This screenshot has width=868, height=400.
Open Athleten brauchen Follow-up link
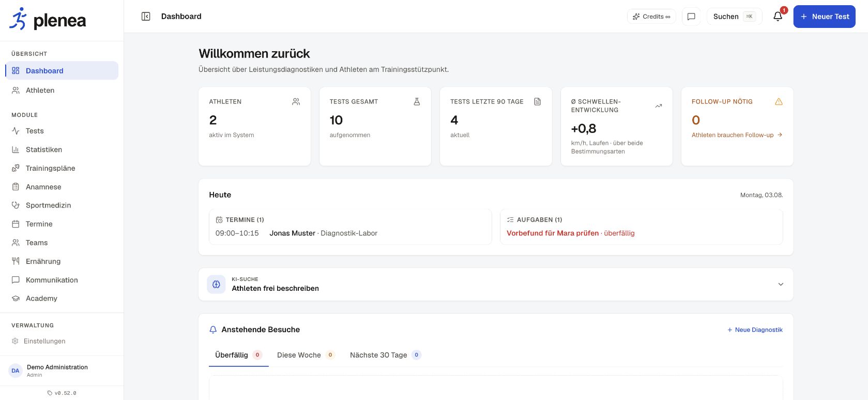tap(737, 135)
